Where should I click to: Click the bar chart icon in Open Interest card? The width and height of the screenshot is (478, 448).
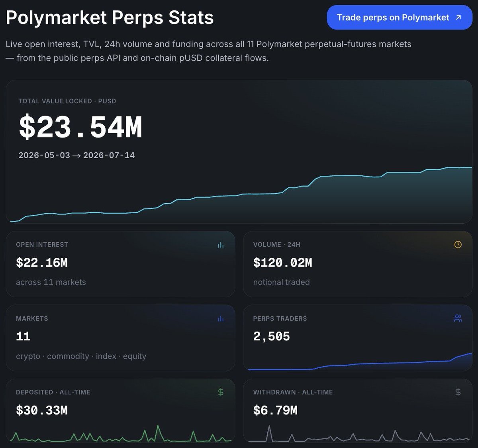[221, 245]
